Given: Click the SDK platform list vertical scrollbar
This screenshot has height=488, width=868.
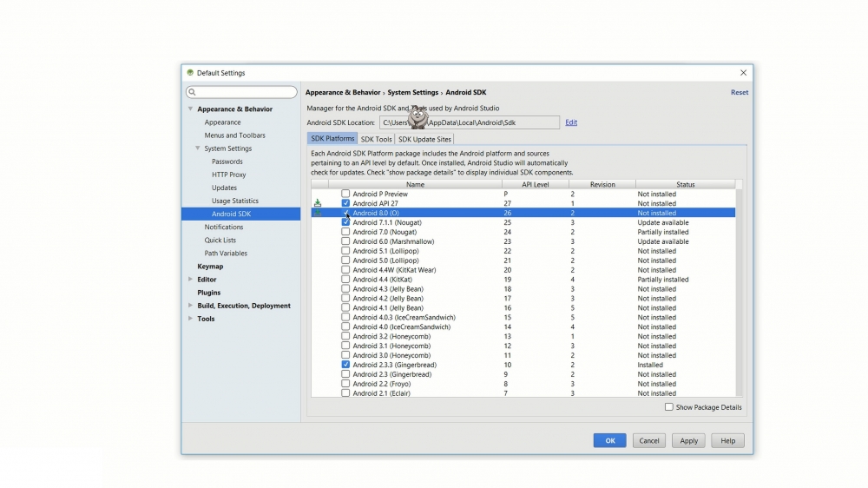Looking at the screenshot, I should [739, 287].
